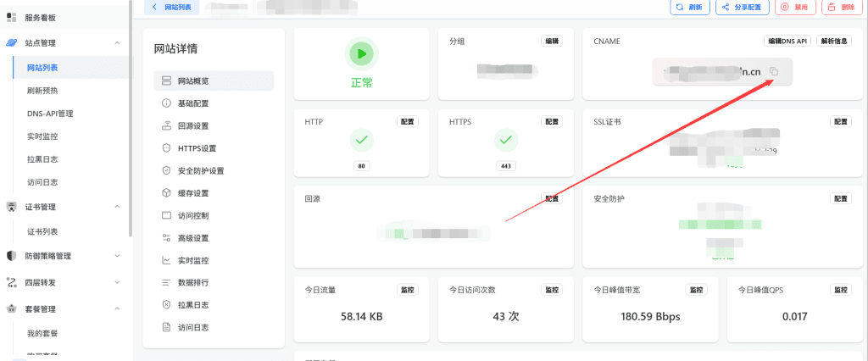Click the 实时监控 chart icon in the details menu
This screenshot has height=361, width=868.
[x=166, y=260]
